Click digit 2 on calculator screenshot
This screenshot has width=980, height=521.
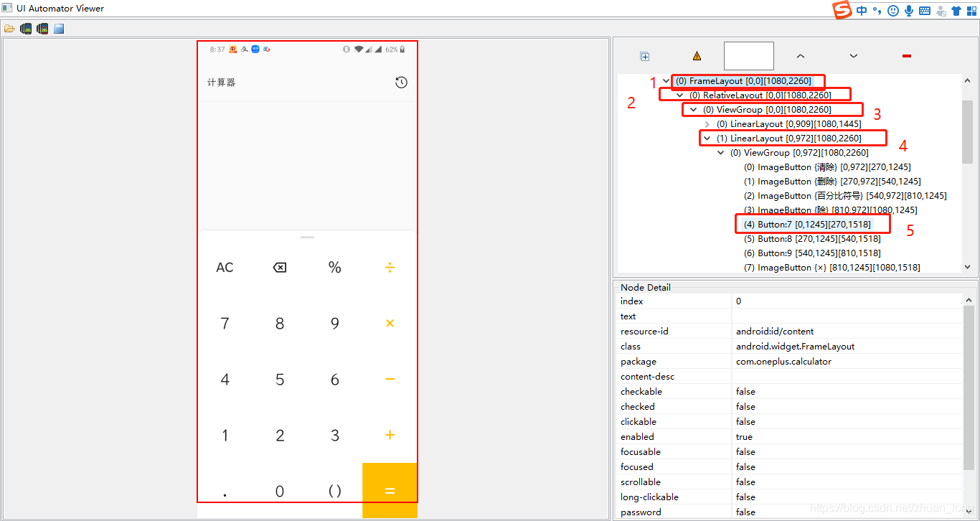(x=280, y=436)
